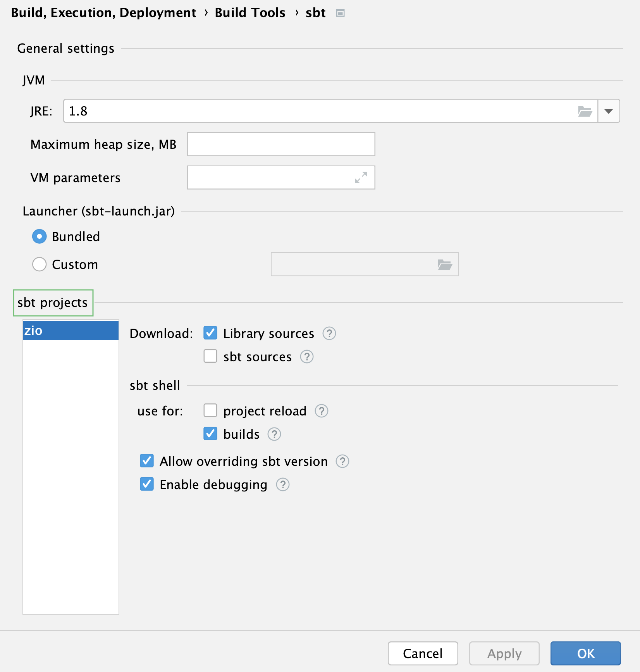
Task: Select the Bundled launcher radio button
Action: click(39, 236)
